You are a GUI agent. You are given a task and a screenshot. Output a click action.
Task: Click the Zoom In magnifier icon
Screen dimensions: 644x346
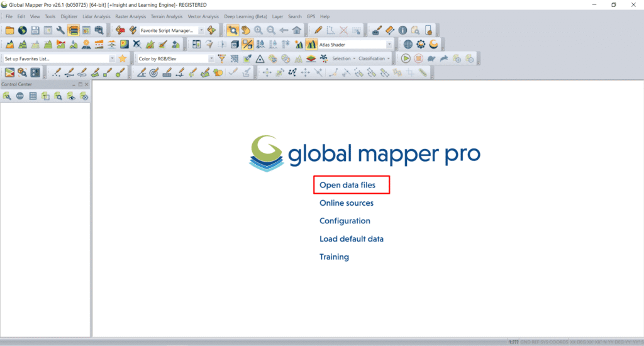(258, 30)
